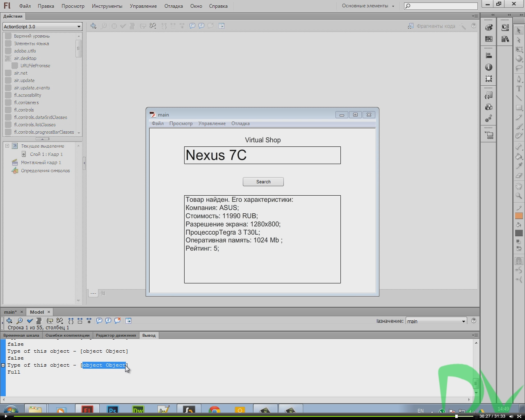Collapse the Текущее выделение tree node
This screenshot has height=420, width=525.
(7, 146)
